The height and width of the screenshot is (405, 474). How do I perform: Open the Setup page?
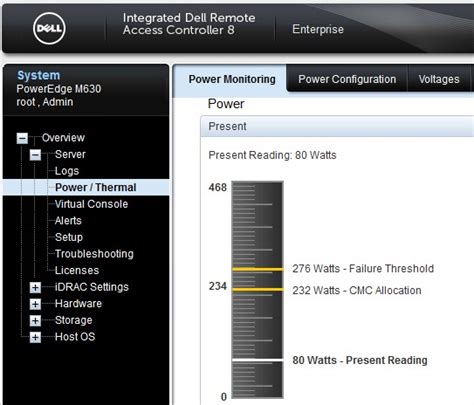click(x=69, y=237)
